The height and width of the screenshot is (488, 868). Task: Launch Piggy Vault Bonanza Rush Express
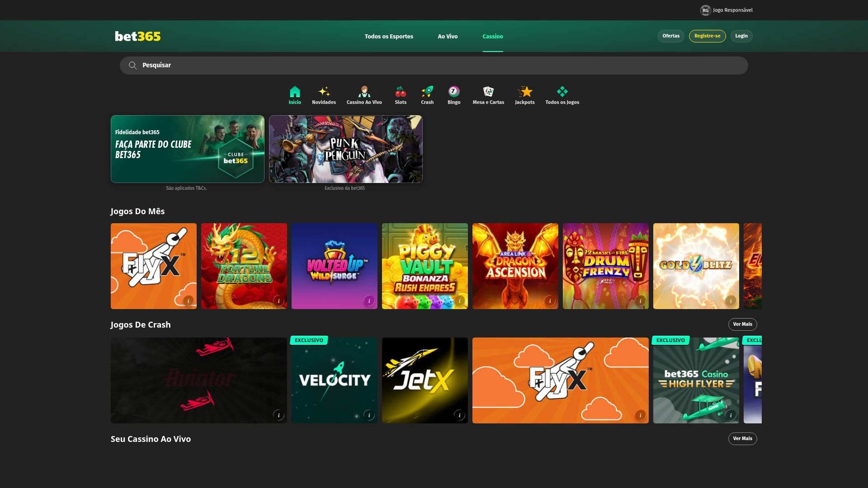click(x=425, y=266)
